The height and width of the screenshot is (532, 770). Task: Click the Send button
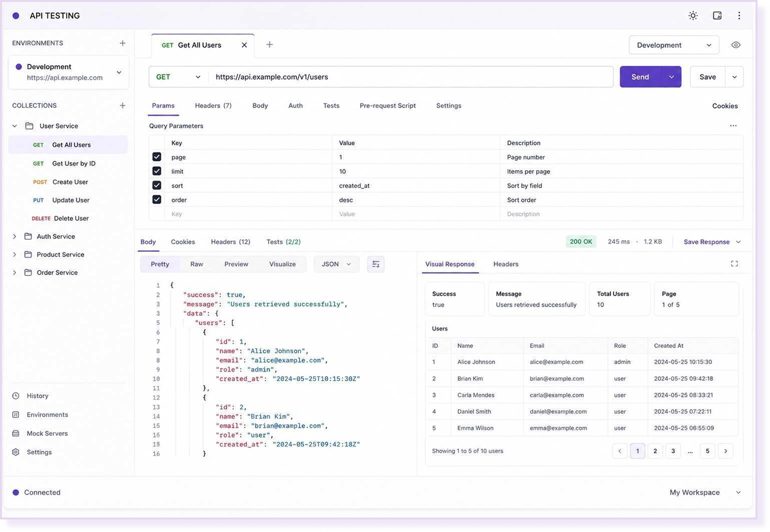[640, 77]
